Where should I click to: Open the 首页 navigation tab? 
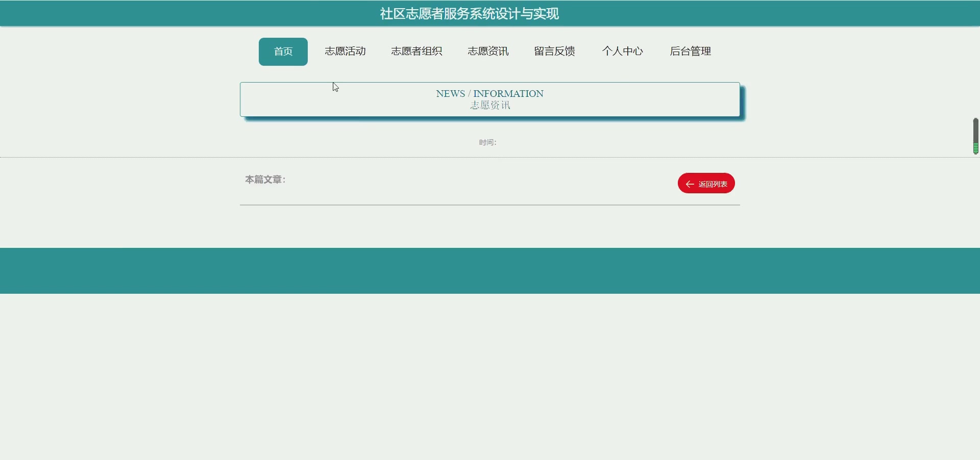coord(283,52)
